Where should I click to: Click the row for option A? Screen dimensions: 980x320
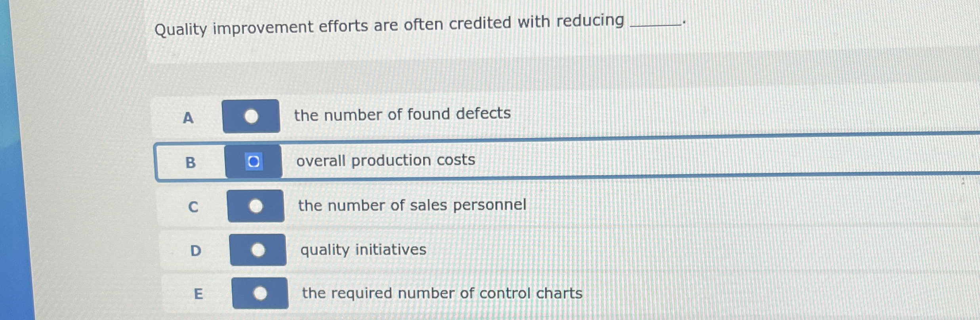coord(475,115)
